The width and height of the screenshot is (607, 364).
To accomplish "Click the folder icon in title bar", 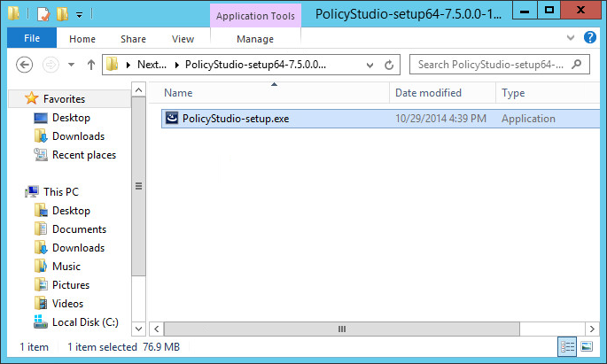I will point(13,13).
